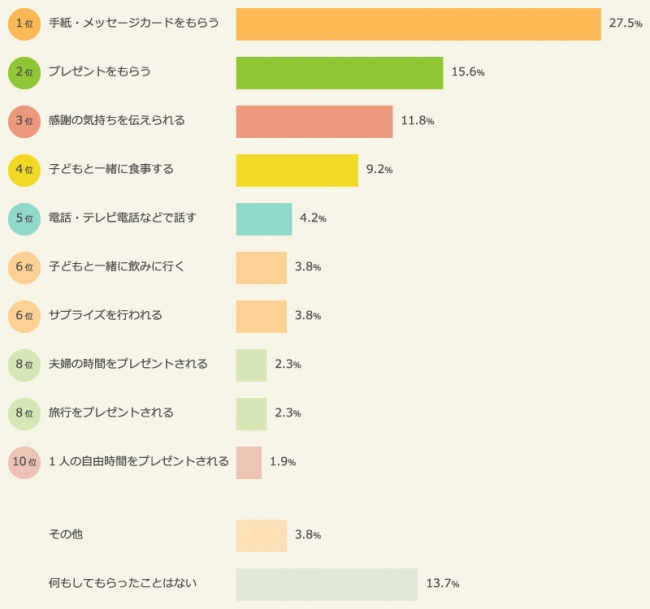The height and width of the screenshot is (609, 650).
Task: Select the label 電話・テレビ電話などで話す
Action: [x=122, y=218]
